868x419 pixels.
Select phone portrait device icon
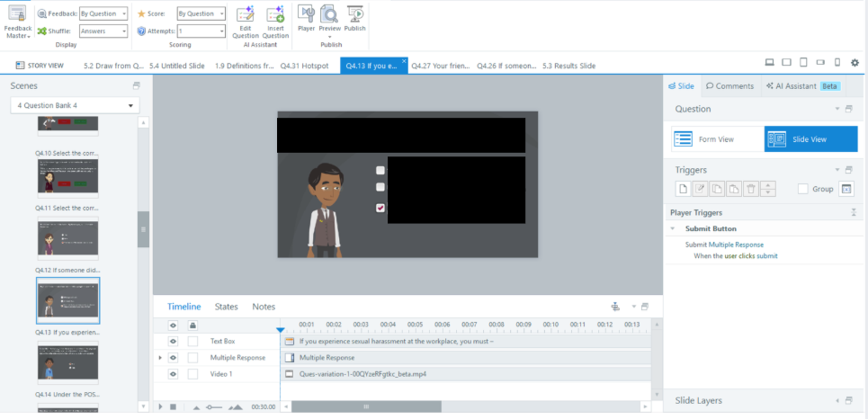(837, 63)
